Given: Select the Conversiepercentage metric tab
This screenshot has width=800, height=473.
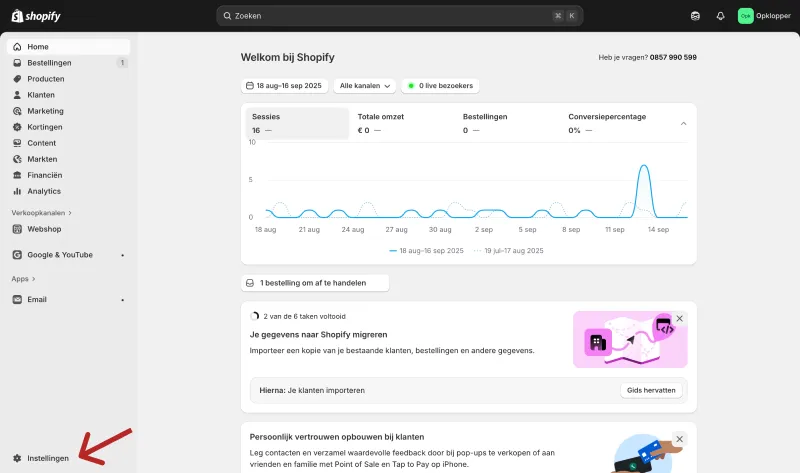Looking at the screenshot, I should (615, 123).
